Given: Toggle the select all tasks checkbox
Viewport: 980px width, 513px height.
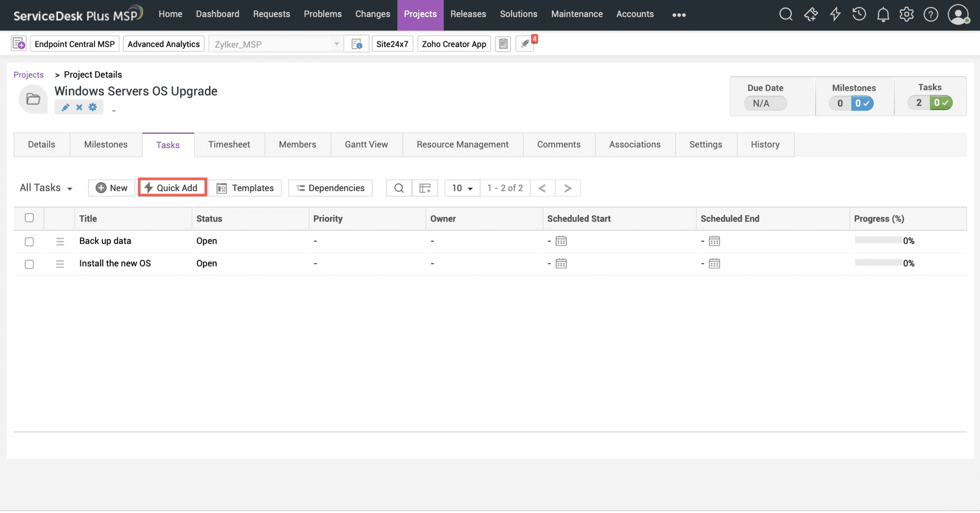Looking at the screenshot, I should point(29,218).
